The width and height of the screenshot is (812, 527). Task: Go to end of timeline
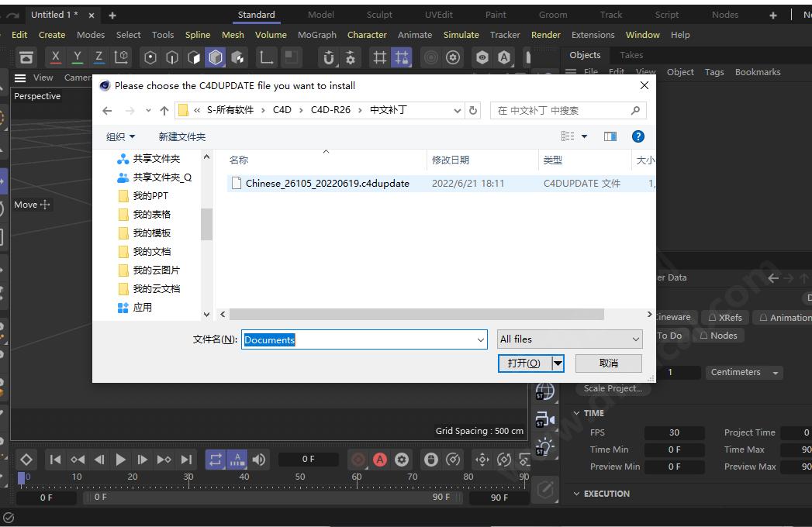click(x=186, y=459)
